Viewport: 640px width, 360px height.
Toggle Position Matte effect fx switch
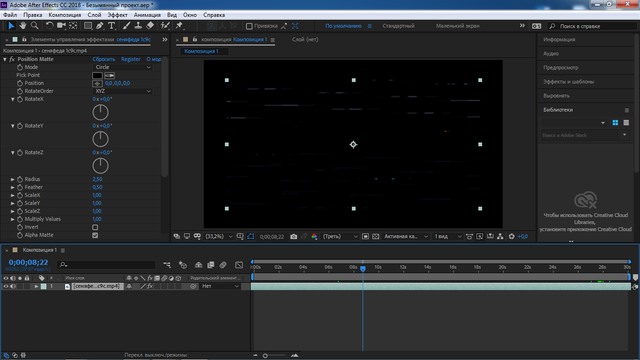click(12, 59)
